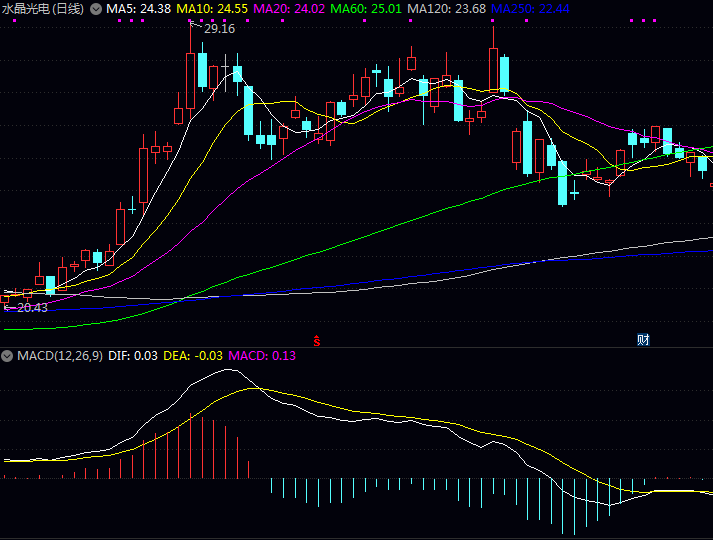Click the 水晶光电(日线) stock title

coord(42,8)
